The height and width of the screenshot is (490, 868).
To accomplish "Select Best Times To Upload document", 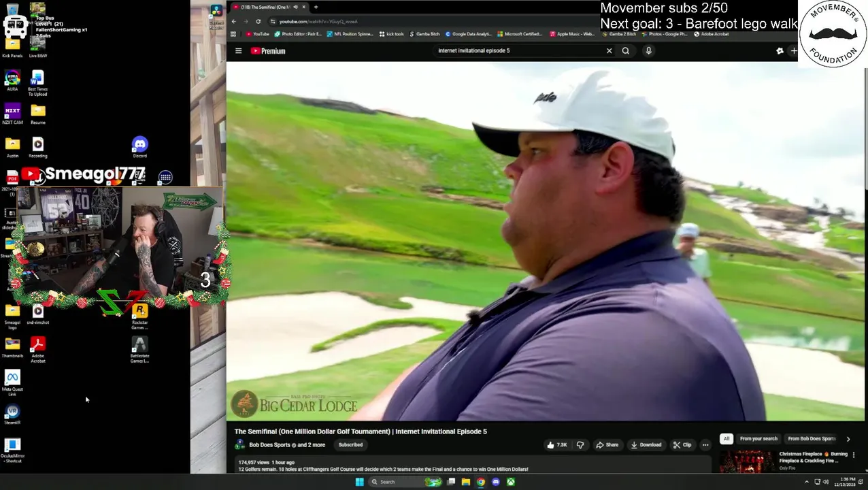I will 37,83.
